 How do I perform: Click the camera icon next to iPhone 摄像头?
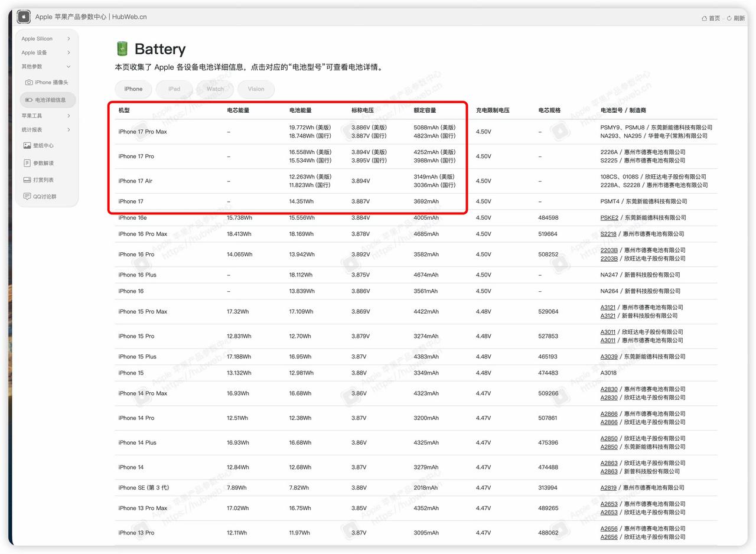tap(29, 82)
